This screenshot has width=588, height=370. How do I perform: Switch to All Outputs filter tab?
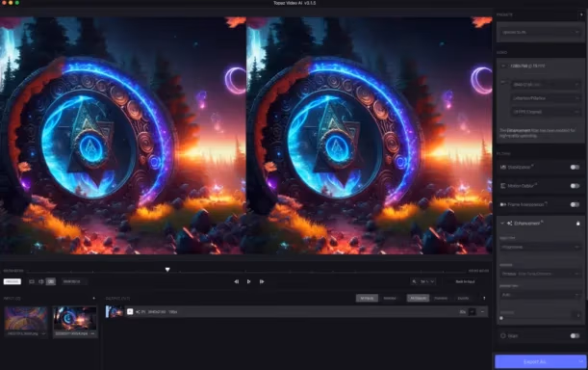coord(418,299)
